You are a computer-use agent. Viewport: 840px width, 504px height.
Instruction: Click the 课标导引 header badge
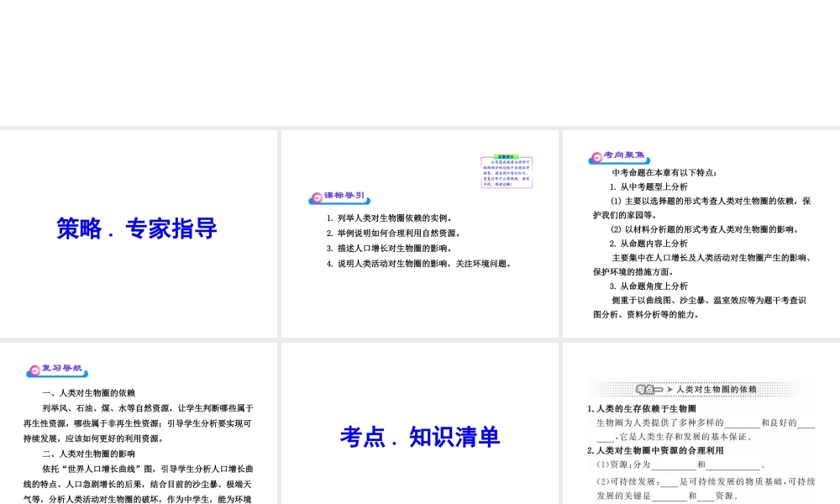(x=339, y=197)
